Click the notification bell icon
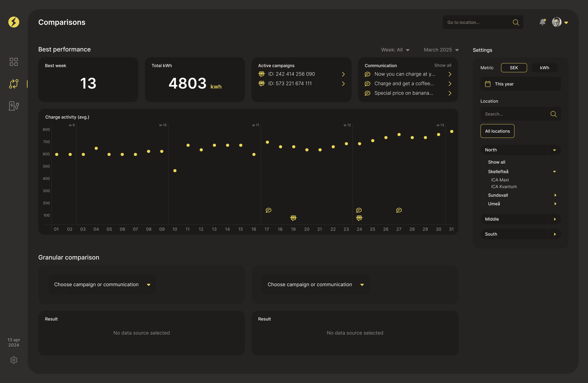Screen dimensions: 588x383 (542, 22)
